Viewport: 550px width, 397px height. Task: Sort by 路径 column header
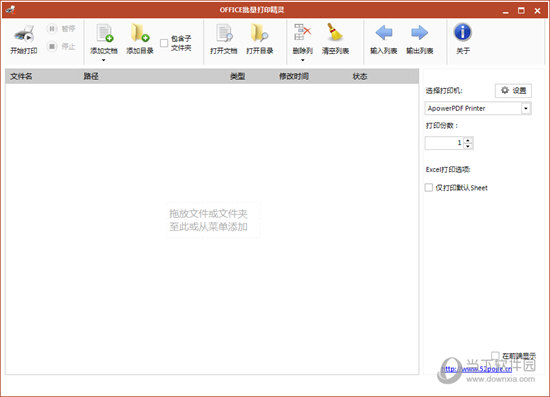point(91,76)
